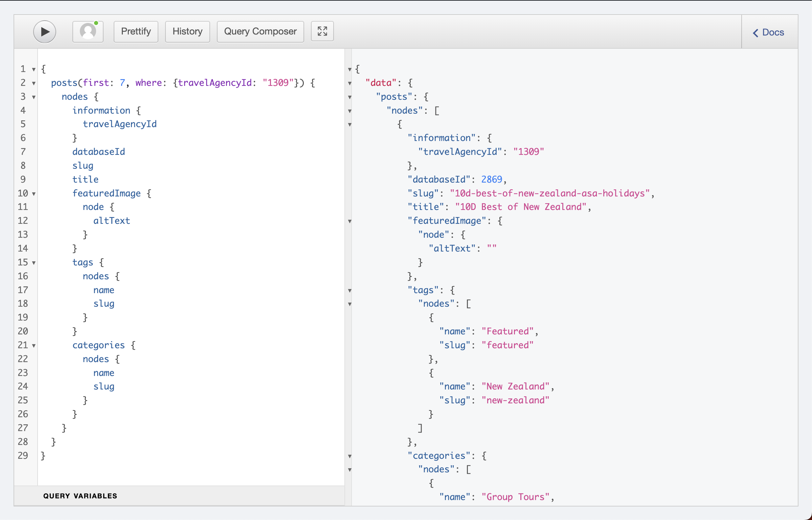This screenshot has height=520, width=812.
Task: Open the Docs panel
Action: (x=769, y=32)
